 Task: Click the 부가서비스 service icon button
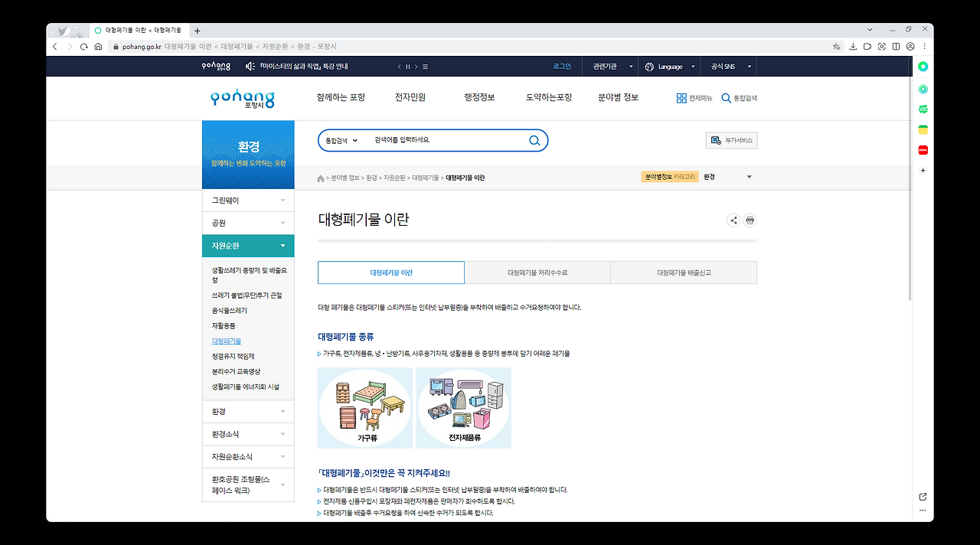point(731,140)
